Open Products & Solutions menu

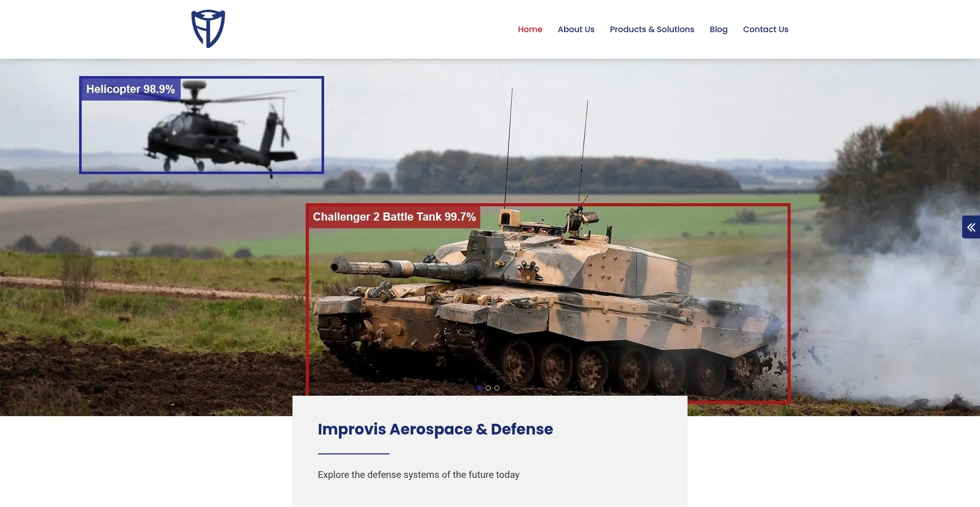(x=652, y=30)
